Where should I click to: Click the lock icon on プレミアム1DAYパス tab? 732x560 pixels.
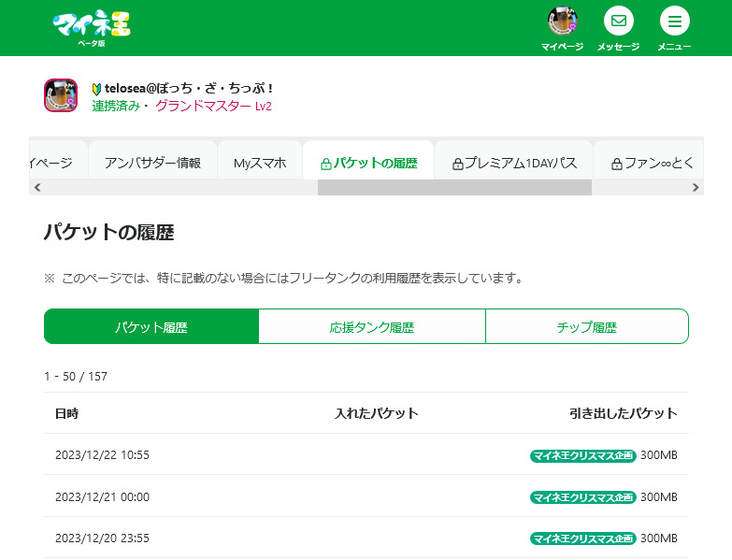click(x=458, y=164)
